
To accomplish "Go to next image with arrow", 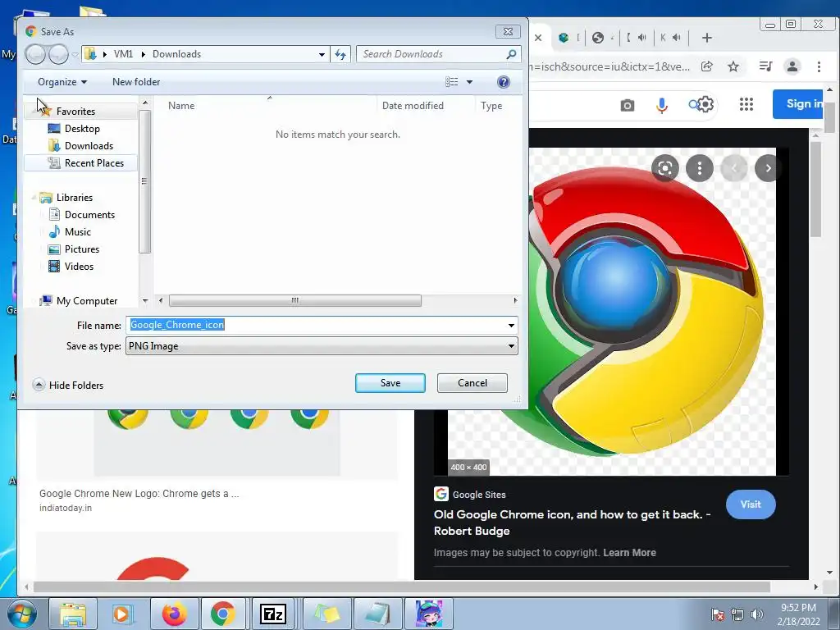I will click(768, 168).
